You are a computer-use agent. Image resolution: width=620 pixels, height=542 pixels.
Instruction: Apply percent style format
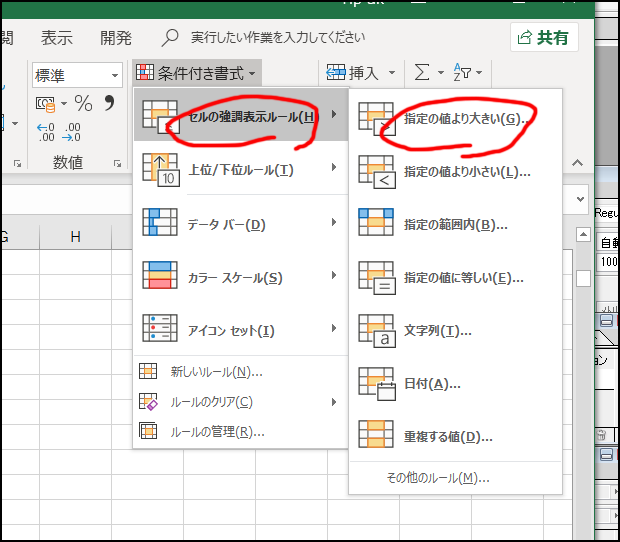83,104
